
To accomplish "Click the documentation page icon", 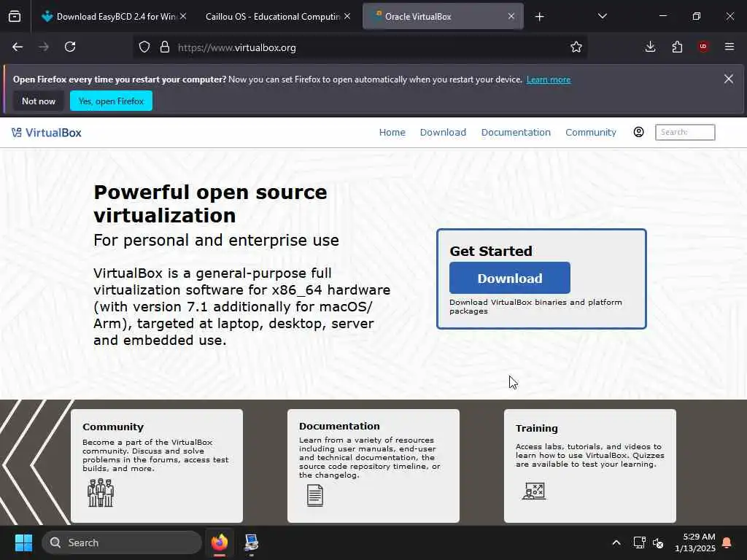I will [315, 495].
